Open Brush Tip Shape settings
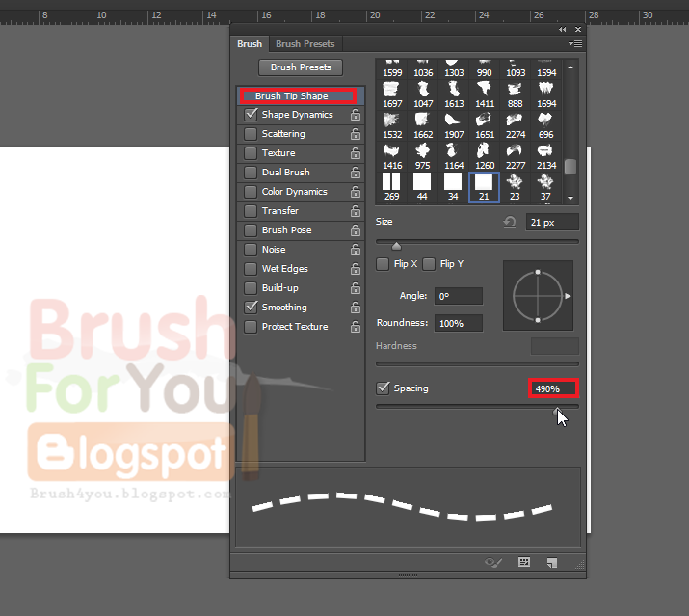 (x=299, y=95)
